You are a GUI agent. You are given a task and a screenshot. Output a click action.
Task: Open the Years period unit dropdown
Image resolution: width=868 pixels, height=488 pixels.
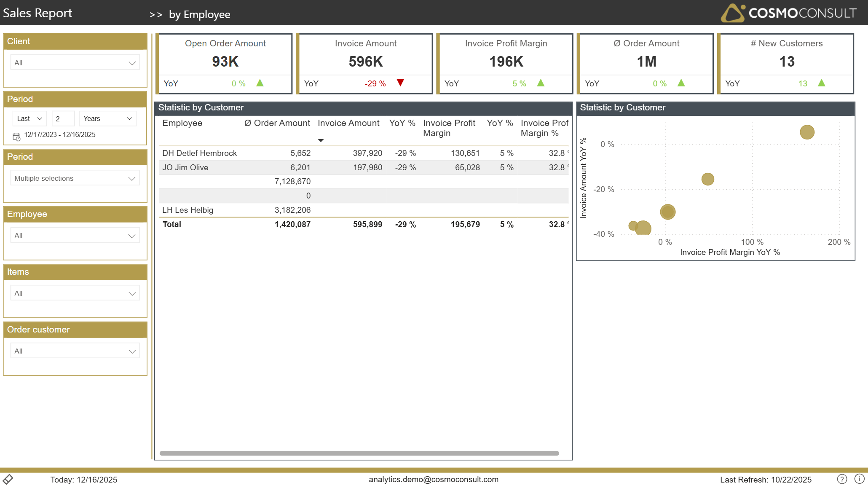[107, 118]
